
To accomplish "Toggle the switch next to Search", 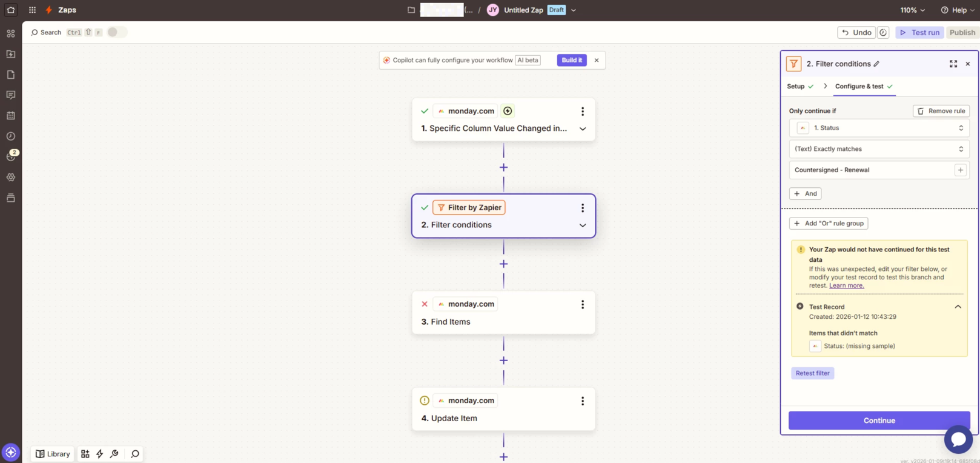I will (x=116, y=32).
